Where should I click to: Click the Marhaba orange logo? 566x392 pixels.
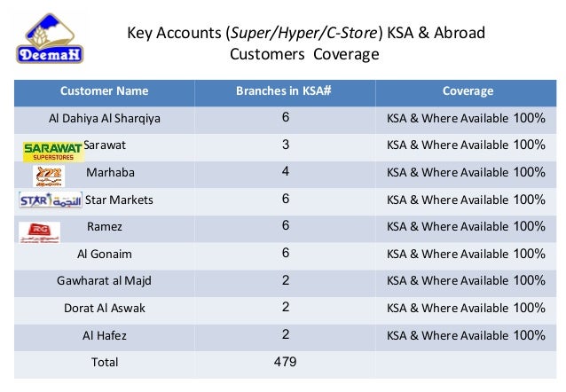(x=49, y=176)
